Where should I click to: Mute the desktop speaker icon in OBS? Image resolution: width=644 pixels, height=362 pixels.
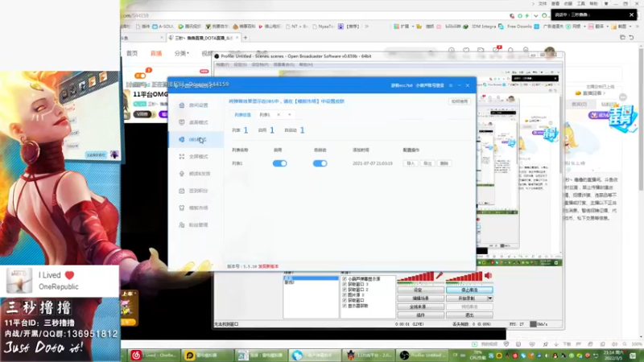489,275
